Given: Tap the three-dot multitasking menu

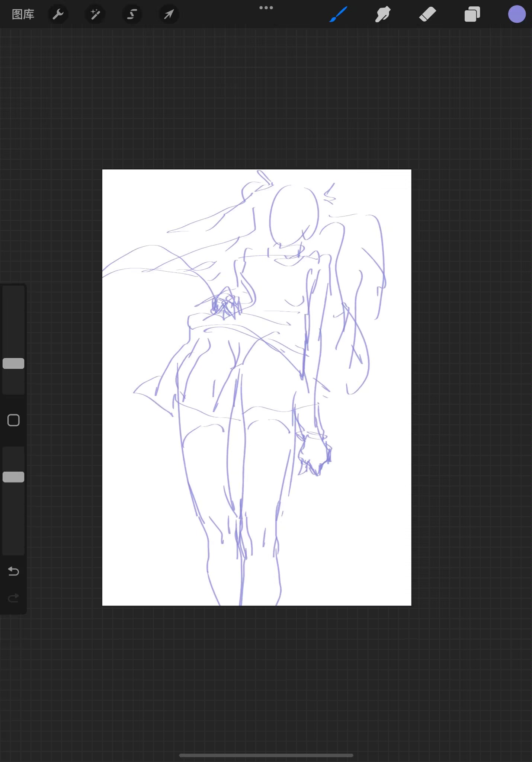Looking at the screenshot, I should 266,8.
